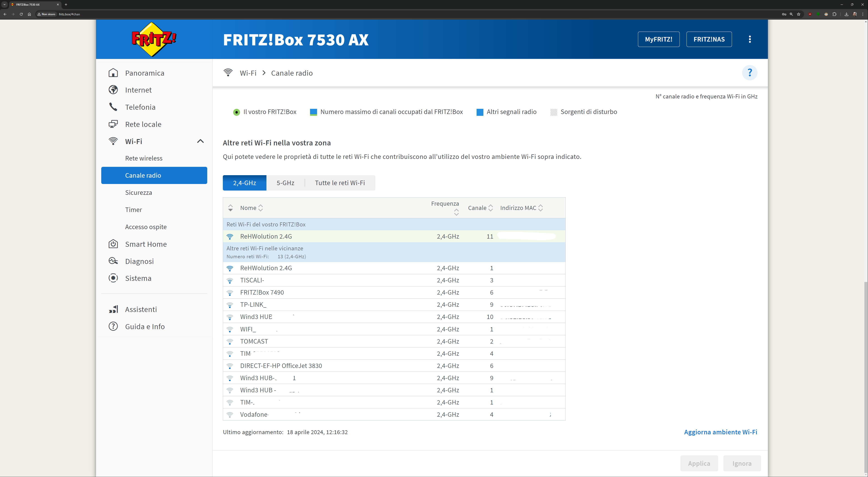Open Sicurezza in the Wi-Fi submenu
The height and width of the screenshot is (477, 868).
coord(139,193)
